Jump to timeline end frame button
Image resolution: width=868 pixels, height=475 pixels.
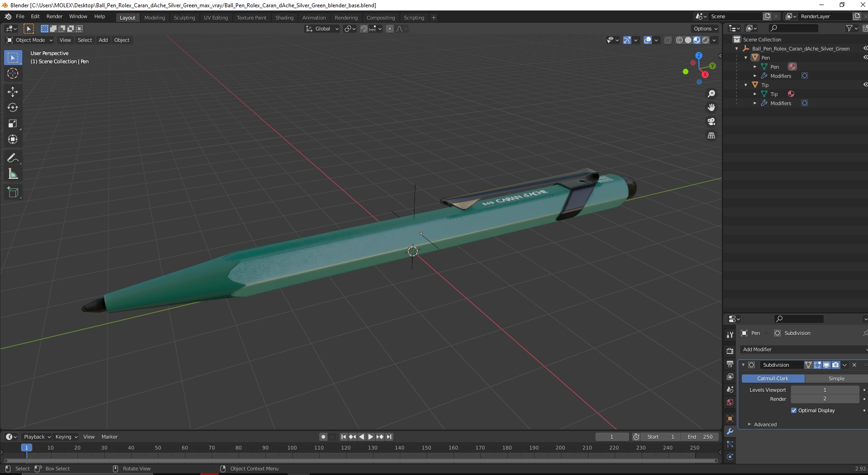point(389,437)
